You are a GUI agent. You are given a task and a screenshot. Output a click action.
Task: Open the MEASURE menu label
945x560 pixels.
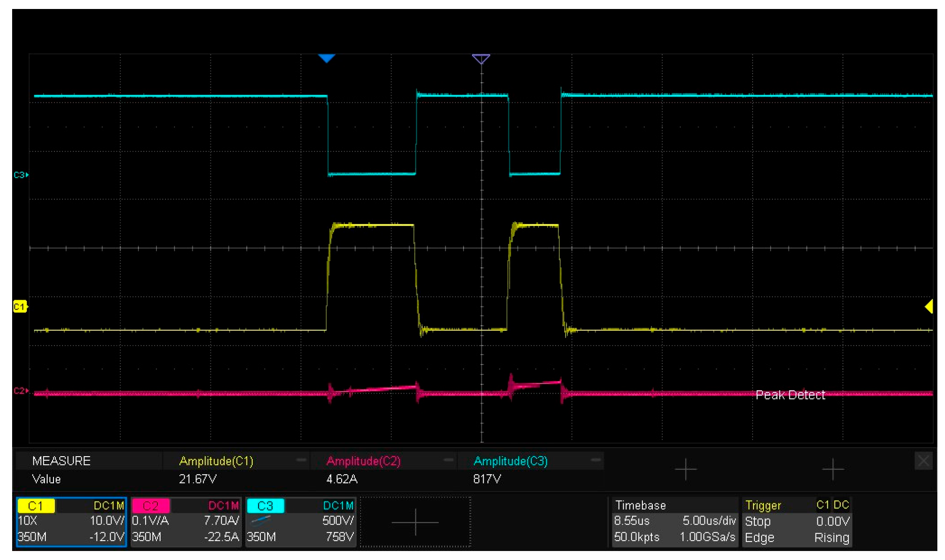tap(61, 461)
